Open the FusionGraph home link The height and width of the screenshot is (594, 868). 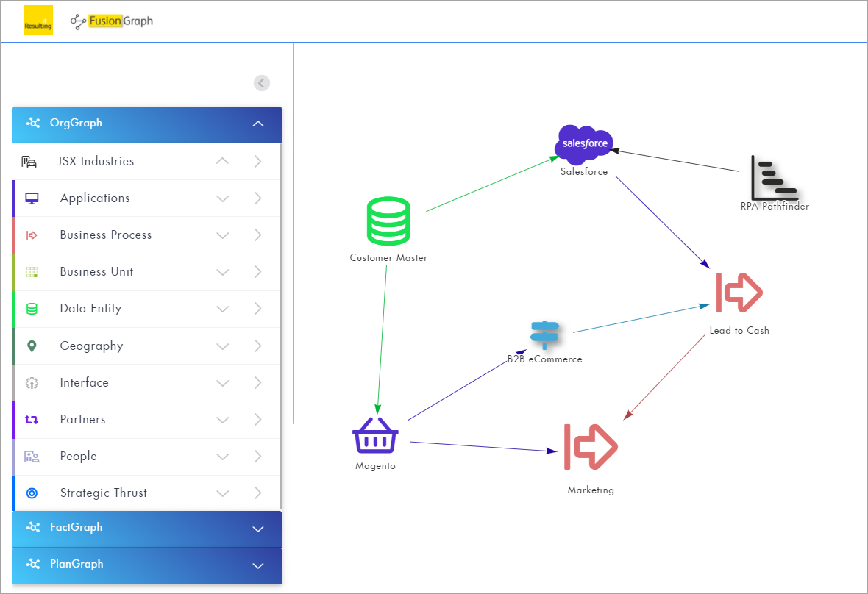coord(112,21)
